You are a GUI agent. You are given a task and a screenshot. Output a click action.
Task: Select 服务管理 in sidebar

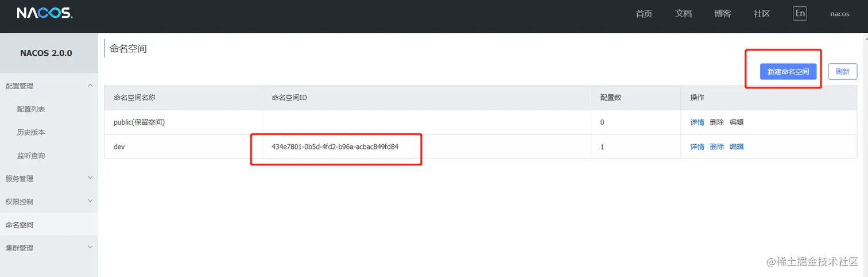(x=20, y=179)
